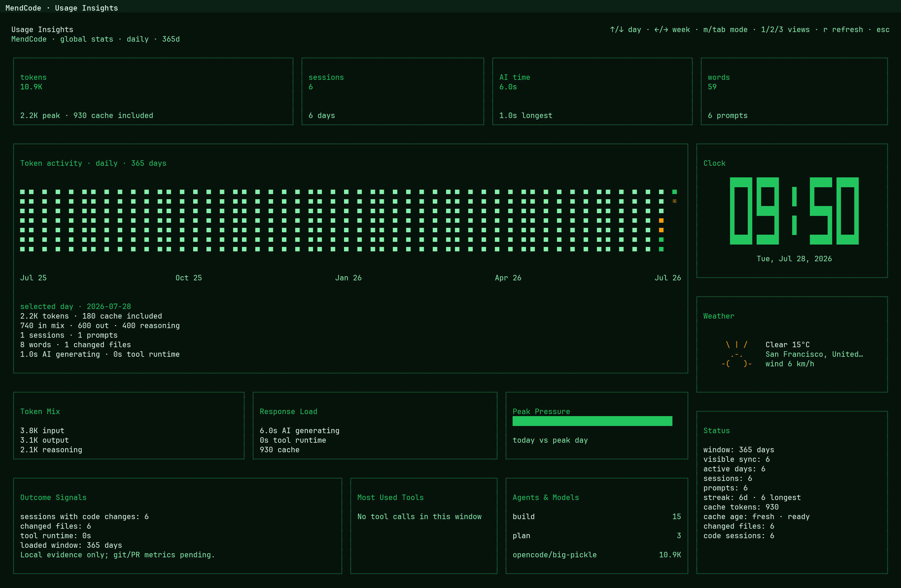Click the '↑/↓ day' shortcut hint

(625, 30)
